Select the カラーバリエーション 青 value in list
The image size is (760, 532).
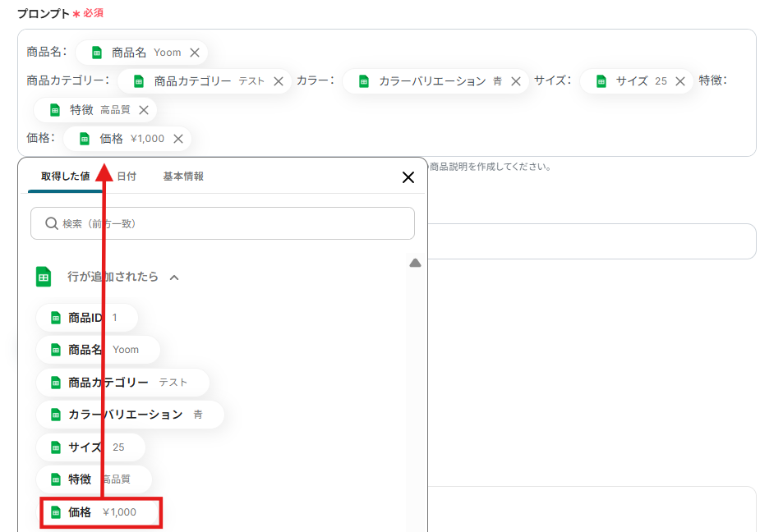point(130,415)
